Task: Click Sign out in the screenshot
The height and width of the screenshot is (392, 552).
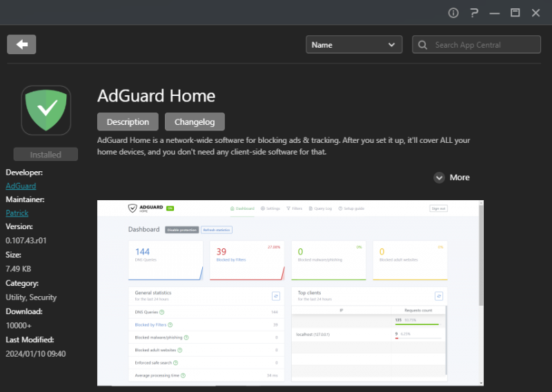Action: click(x=438, y=208)
